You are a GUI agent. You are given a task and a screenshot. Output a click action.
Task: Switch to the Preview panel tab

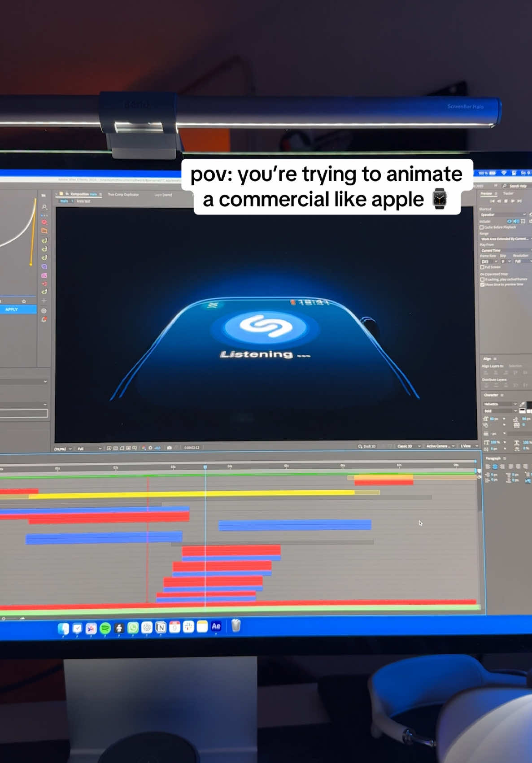click(x=486, y=193)
